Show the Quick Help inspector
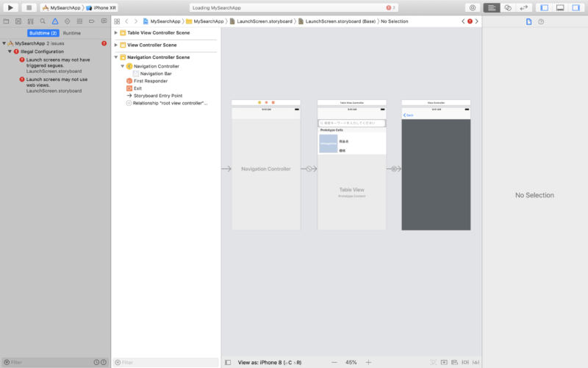This screenshot has width=588, height=368. (541, 22)
